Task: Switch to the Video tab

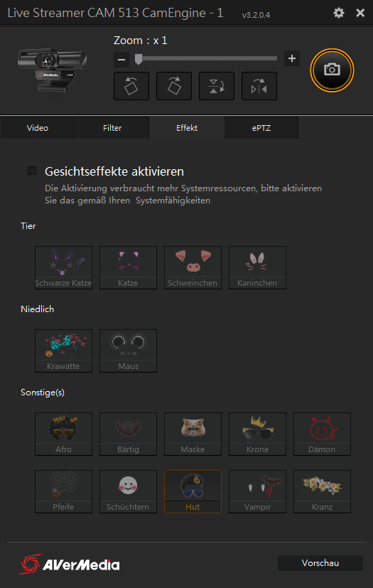Action: pyautogui.click(x=38, y=128)
